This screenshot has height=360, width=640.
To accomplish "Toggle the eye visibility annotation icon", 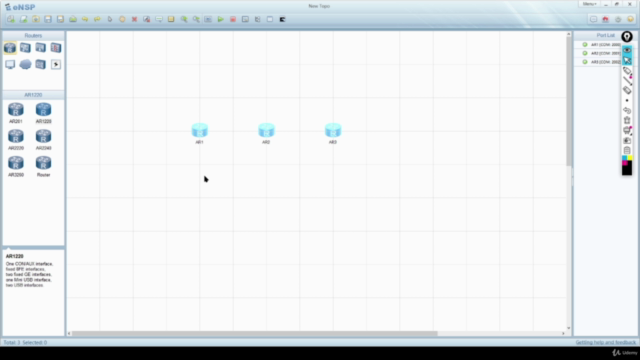I will pos(627,50).
